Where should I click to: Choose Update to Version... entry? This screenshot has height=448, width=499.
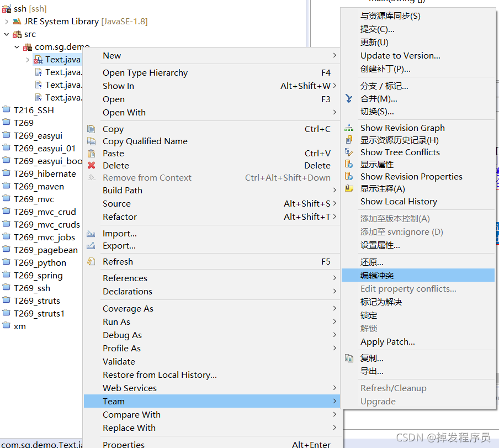point(418,56)
